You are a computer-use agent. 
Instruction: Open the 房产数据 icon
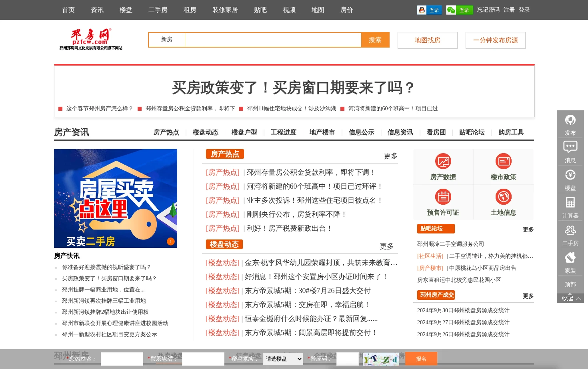pos(443,161)
